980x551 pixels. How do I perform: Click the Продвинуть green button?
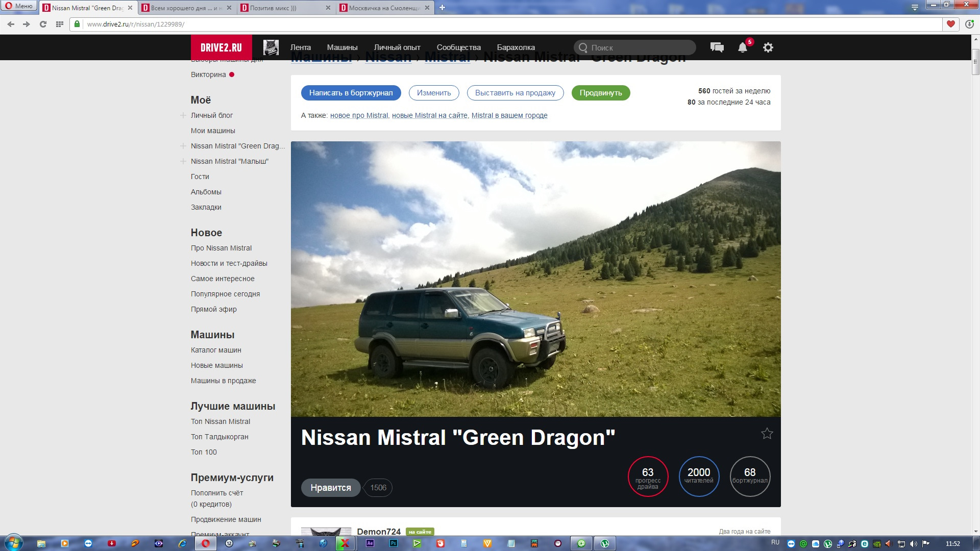(x=600, y=93)
